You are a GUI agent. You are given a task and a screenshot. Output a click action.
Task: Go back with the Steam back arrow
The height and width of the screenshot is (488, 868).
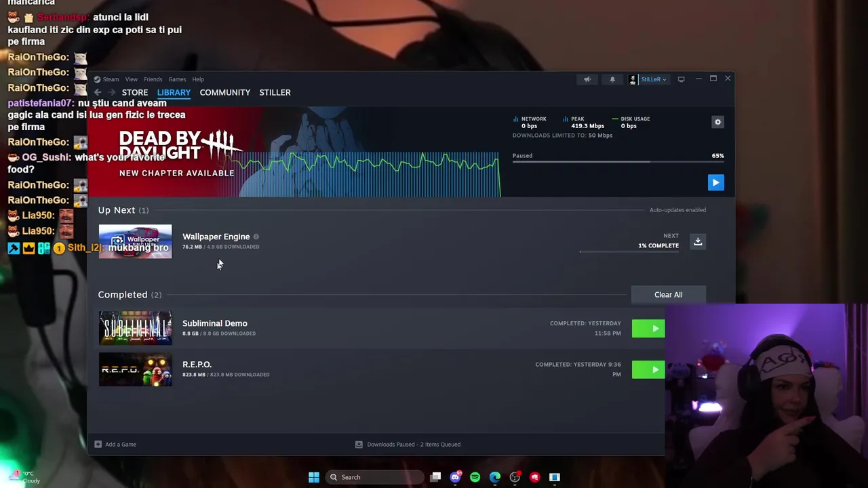tap(98, 92)
